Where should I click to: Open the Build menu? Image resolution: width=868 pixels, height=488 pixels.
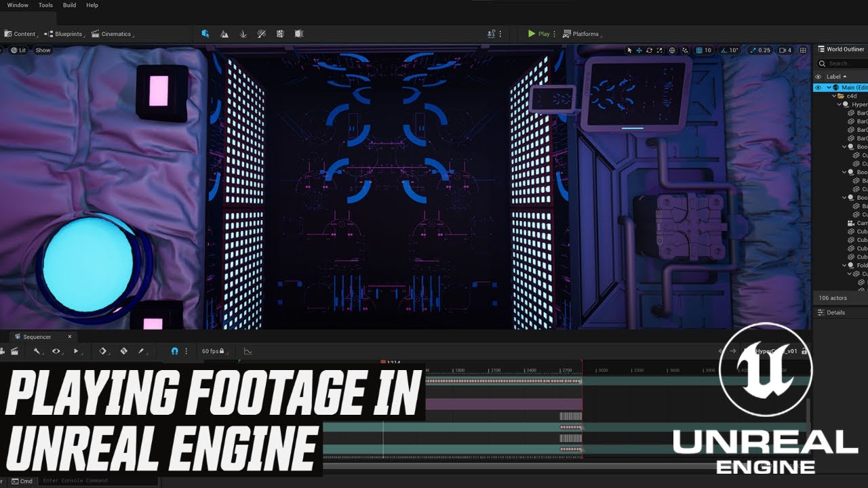[69, 5]
